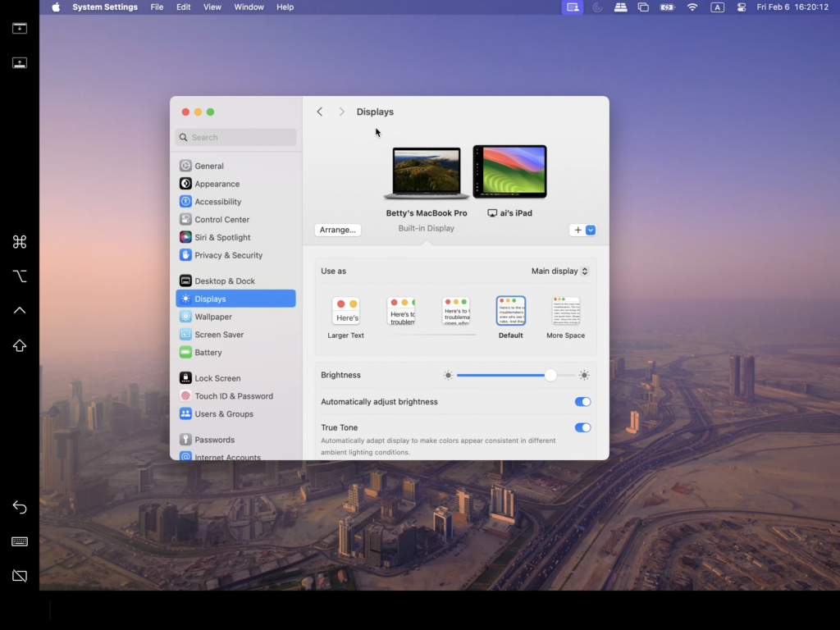This screenshot has width=840, height=630.
Task: Open Wallpaper settings pane
Action: point(212,317)
